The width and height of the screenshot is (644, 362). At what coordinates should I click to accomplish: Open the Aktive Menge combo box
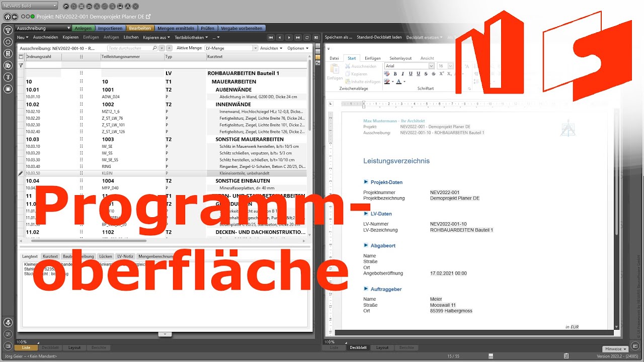(x=231, y=48)
